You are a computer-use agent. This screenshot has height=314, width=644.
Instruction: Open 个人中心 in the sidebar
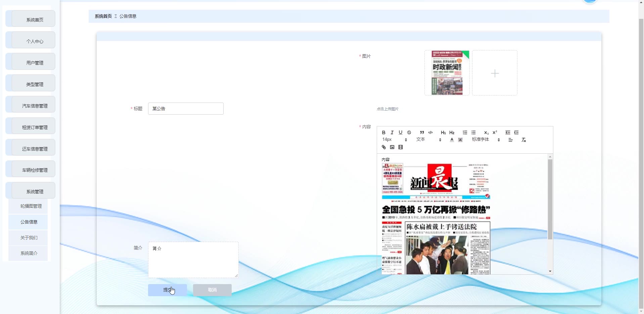[31, 40]
